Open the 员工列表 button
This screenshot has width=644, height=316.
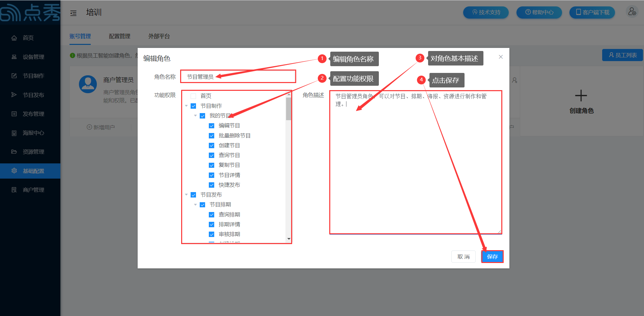pyautogui.click(x=622, y=55)
